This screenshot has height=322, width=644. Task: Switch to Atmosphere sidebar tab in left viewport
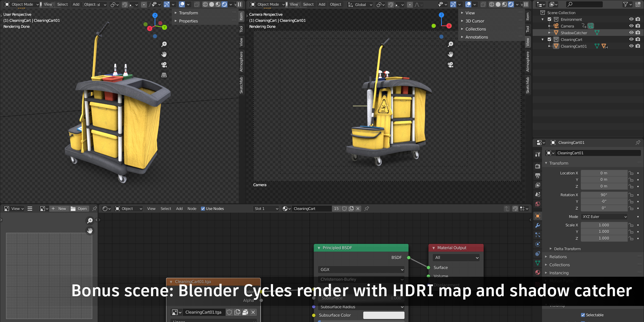tap(241, 61)
